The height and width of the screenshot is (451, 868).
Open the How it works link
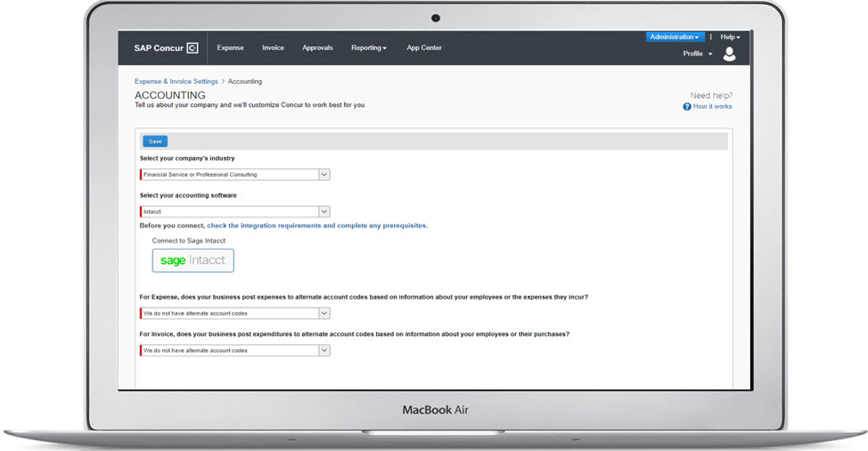pos(712,107)
